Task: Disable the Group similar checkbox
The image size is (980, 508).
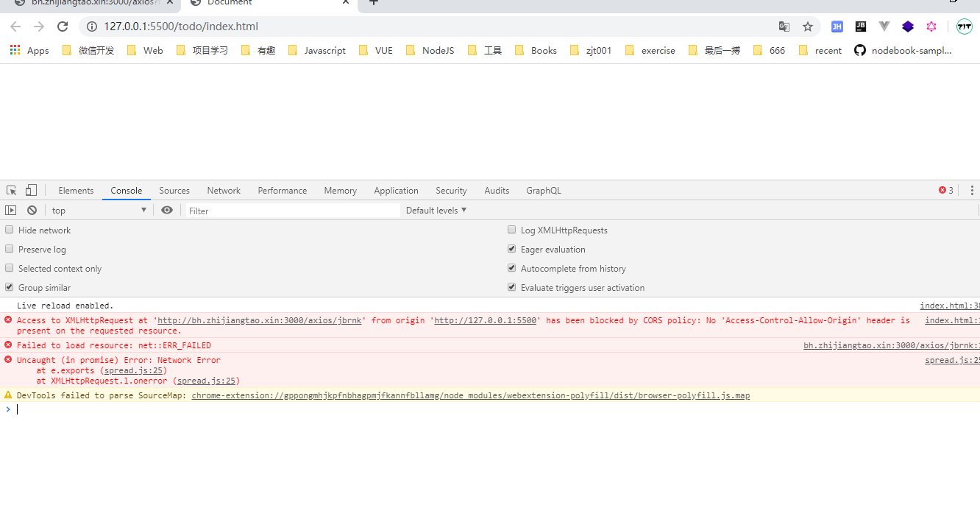Action: [x=10, y=287]
